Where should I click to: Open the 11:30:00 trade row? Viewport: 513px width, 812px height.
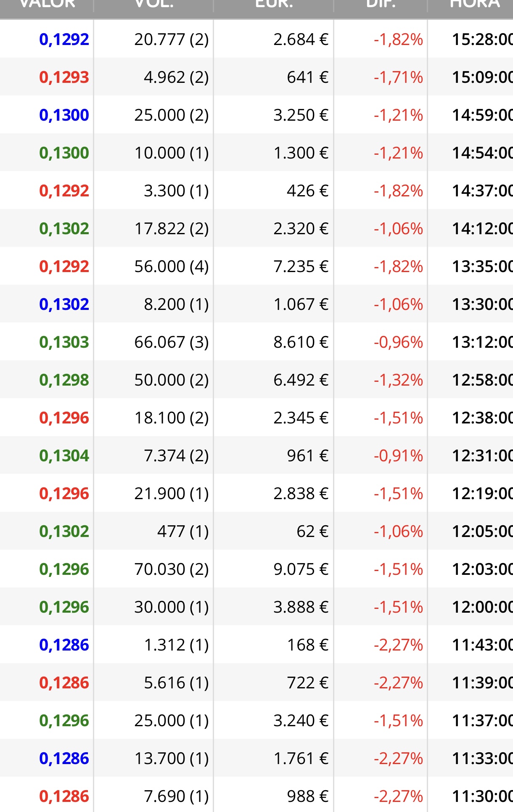tap(256, 795)
